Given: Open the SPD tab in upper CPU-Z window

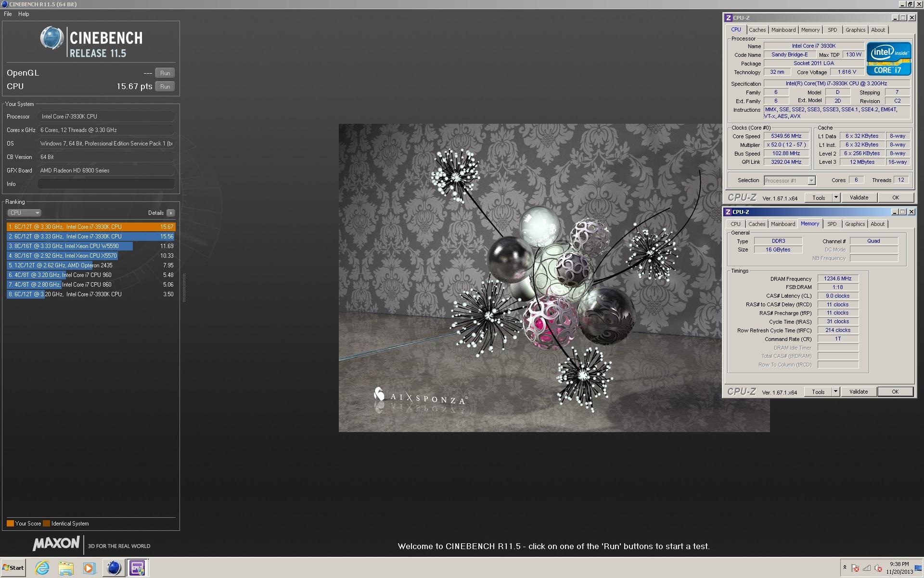Looking at the screenshot, I should (x=833, y=30).
